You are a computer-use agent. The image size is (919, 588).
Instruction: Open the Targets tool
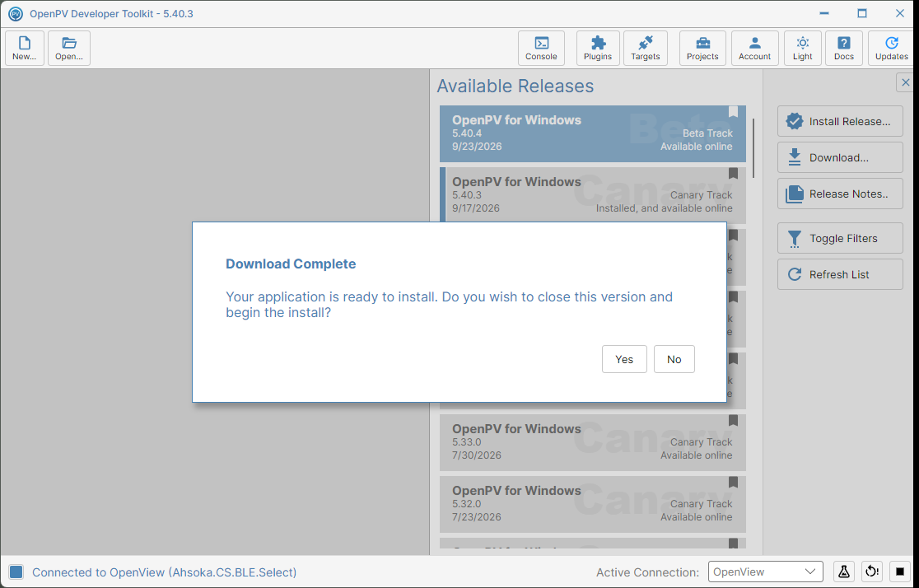tap(646, 48)
